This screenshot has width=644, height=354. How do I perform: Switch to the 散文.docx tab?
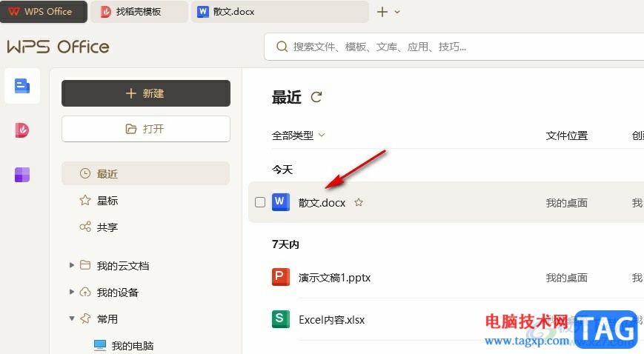[x=279, y=12]
